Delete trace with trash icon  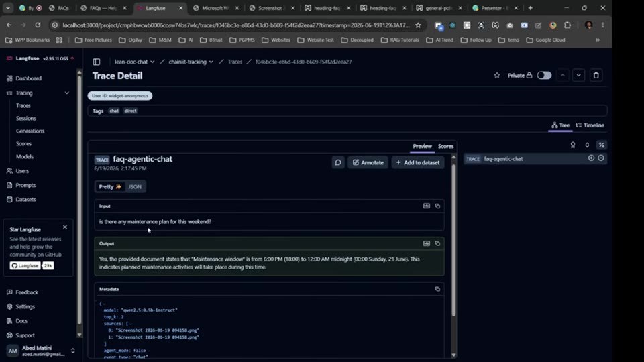click(596, 76)
